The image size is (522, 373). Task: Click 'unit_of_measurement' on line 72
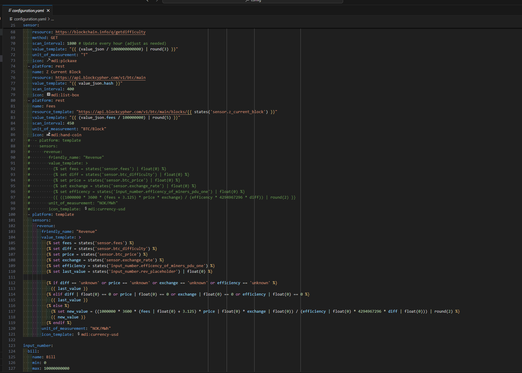tap(55, 55)
